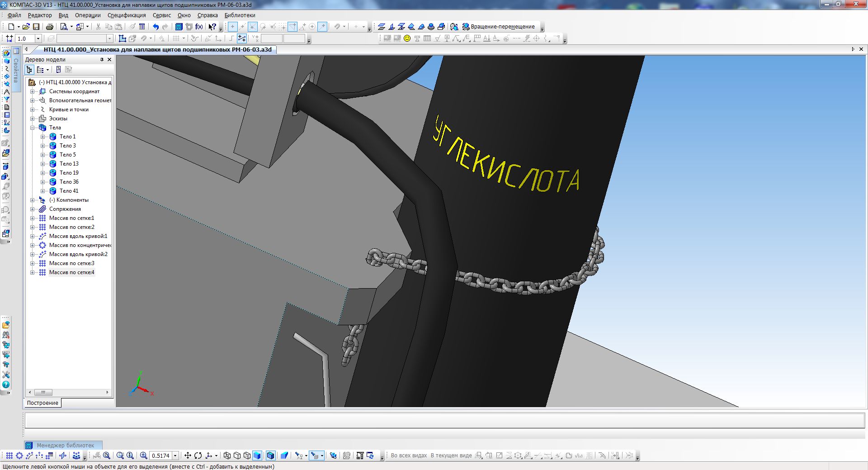Open the Операции menu
Viewport: 868px width, 470px height.
pos(88,15)
